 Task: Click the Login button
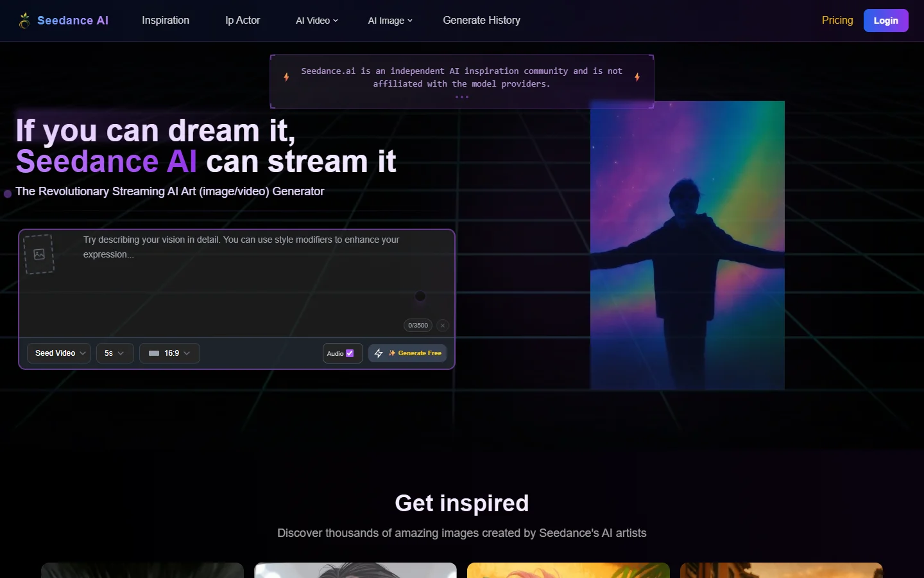[886, 20]
